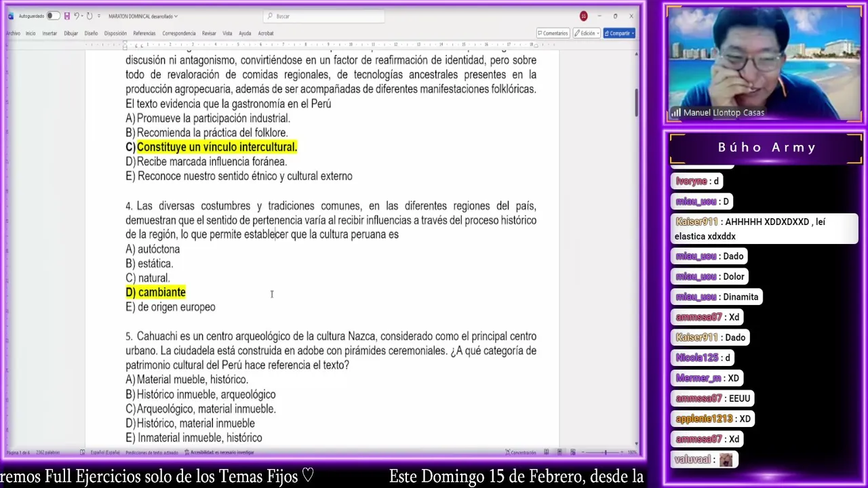
Task: Click option A) autóctona
Action: pyautogui.click(x=153, y=249)
